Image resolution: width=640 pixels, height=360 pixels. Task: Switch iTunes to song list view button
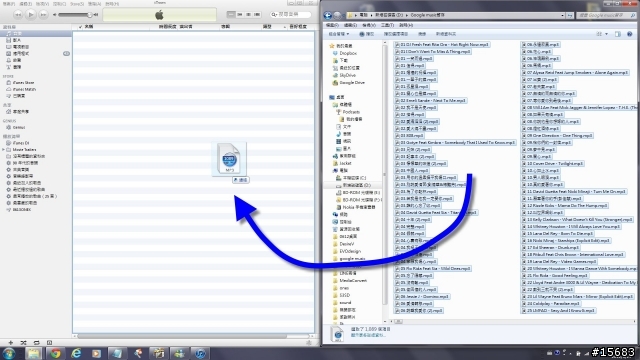click(231, 14)
